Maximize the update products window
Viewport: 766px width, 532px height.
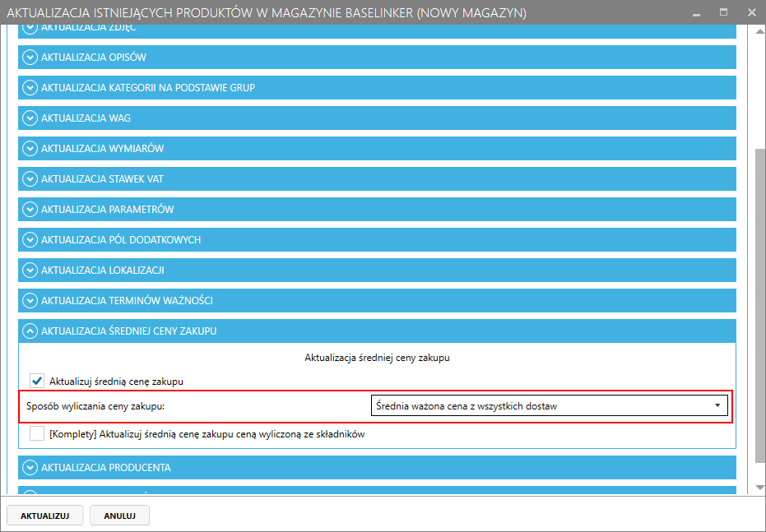tap(724, 12)
